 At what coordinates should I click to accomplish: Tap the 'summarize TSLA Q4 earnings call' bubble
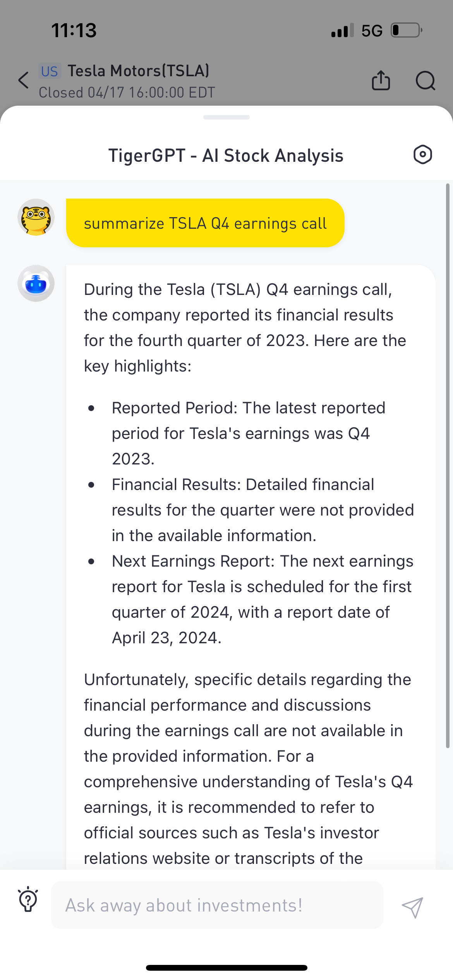coord(205,223)
